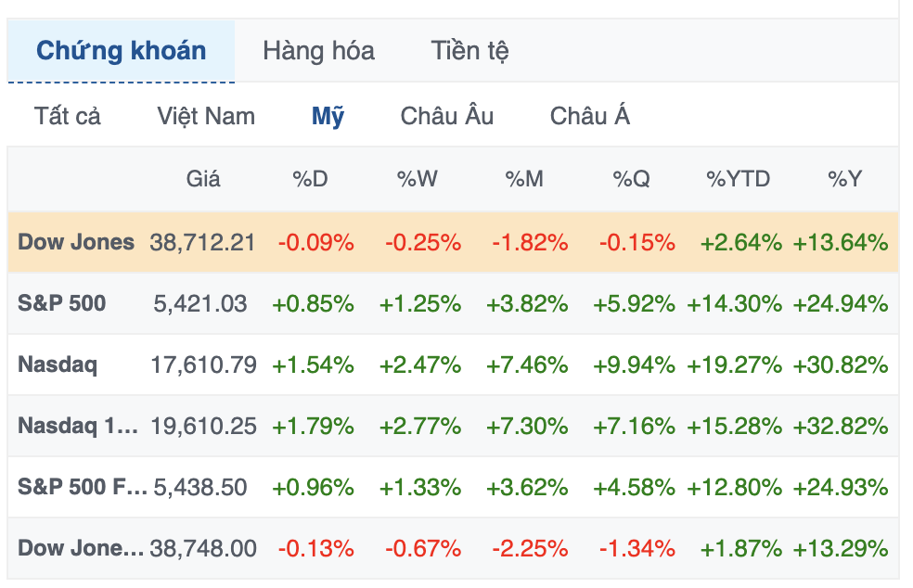The height and width of the screenshot is (588, 913).
Task: Click the %W column header
Action: coord(418,179)
